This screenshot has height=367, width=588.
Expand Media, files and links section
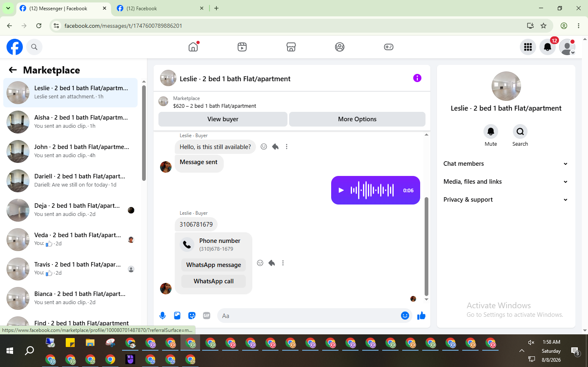coord(506,182)
